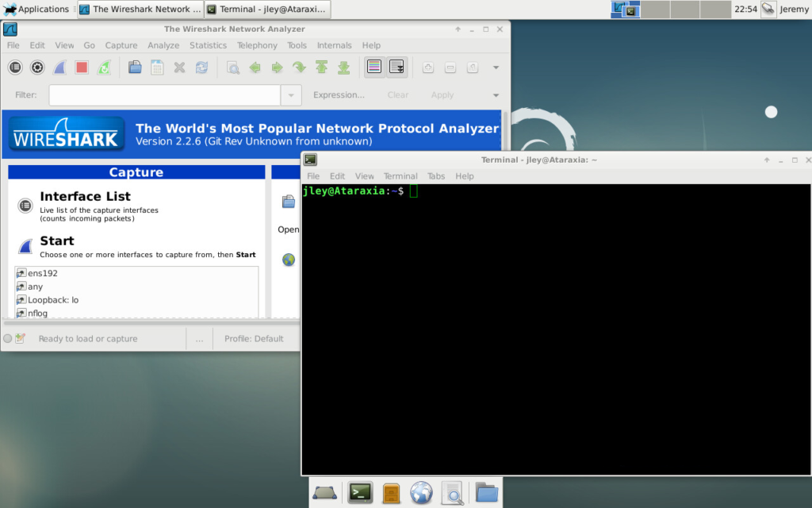Apply the display filter
Viewport: 812px width, 508px height.
[x=442, y=95]
